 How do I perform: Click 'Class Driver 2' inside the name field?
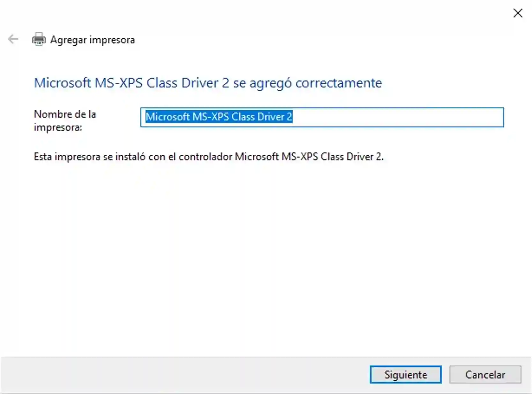262,117
